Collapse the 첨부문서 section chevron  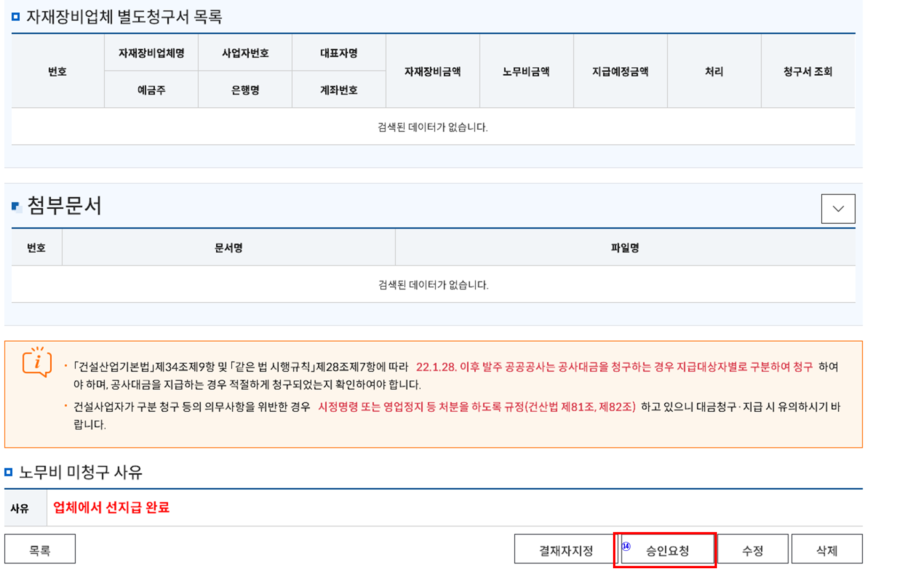click(838, 209)
